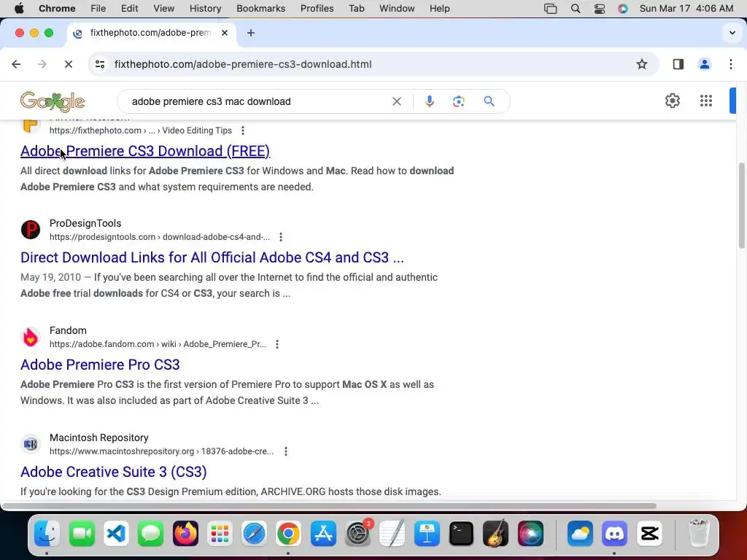Image resolution: width=747 pixels, height=560 pixels.
Task: Open the Apple menu
Action: [19, 9]
